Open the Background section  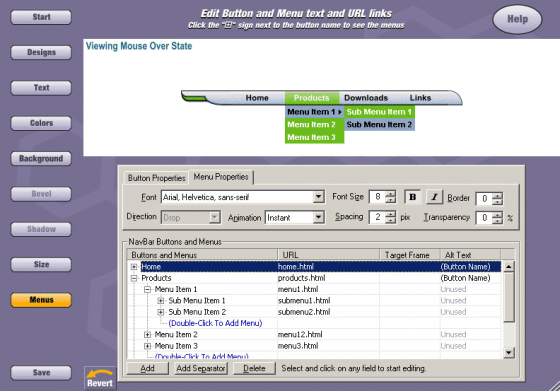point(41,159)
